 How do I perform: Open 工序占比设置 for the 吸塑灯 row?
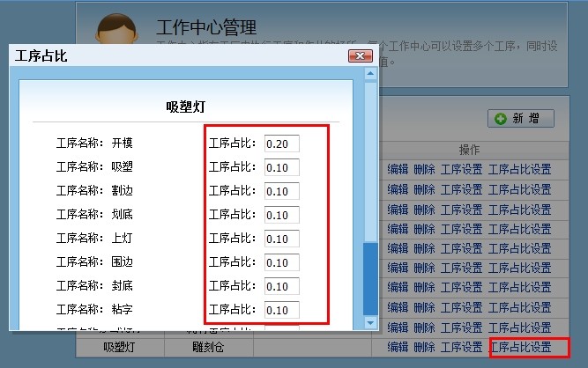click(x=520, y=348)
